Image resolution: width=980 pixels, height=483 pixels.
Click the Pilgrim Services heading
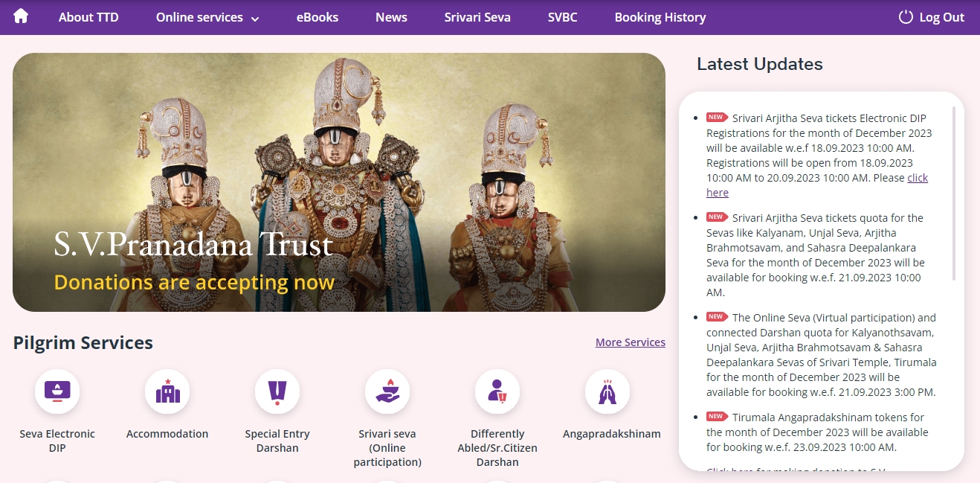(x=83, y=343)
